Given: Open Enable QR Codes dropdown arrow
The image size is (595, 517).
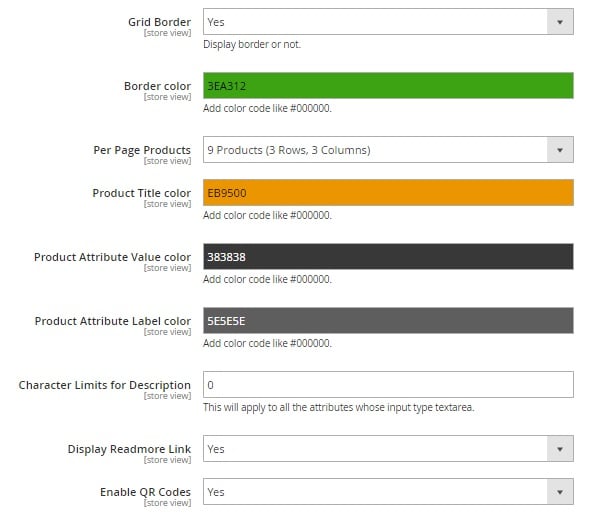Looking at the screenshot, I should click(560, 492).
